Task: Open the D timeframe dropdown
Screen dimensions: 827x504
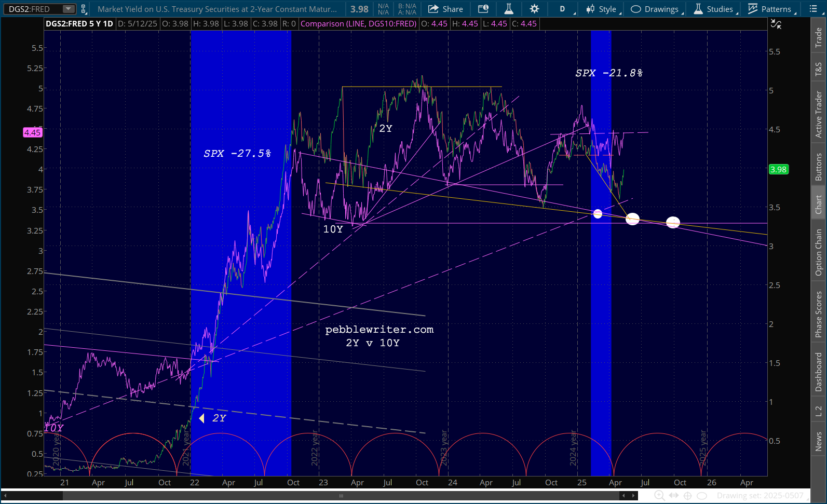Action: tap(567, 9)
